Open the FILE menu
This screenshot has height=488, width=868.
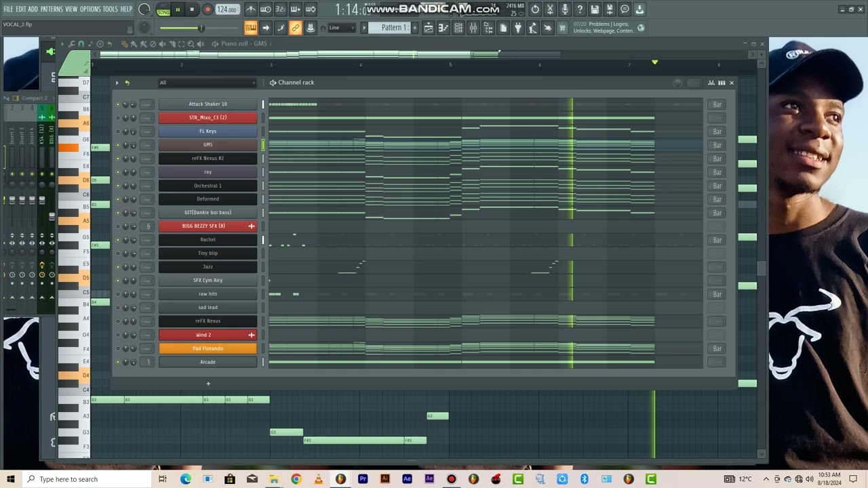coord(9,9)
